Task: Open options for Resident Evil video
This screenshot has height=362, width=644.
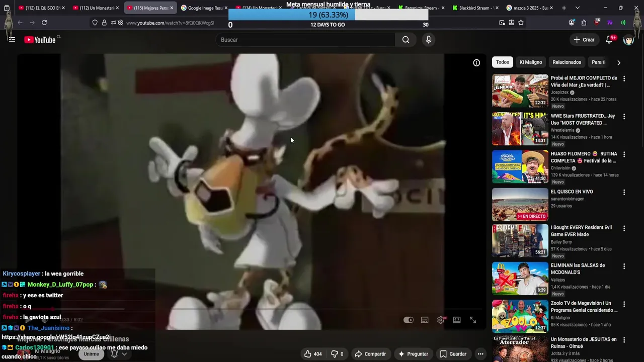Action: click(624, 228)
